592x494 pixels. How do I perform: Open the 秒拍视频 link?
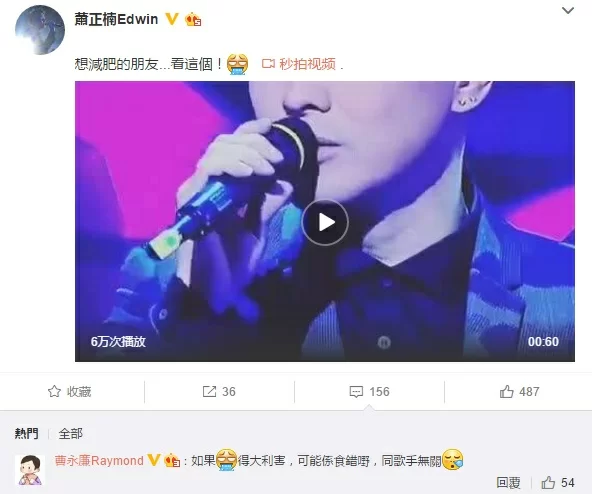point(307,64)
